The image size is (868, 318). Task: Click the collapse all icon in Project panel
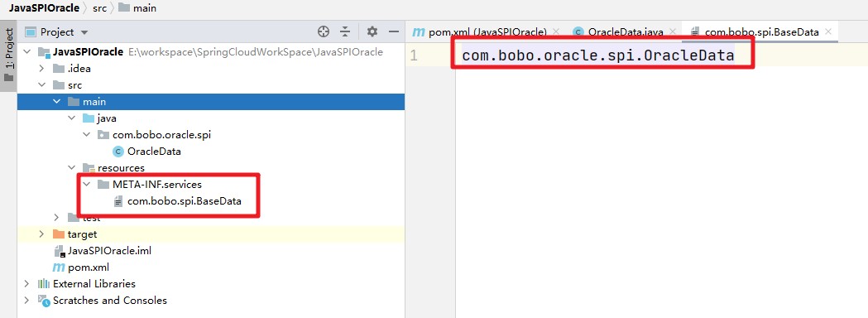point(345,32)
